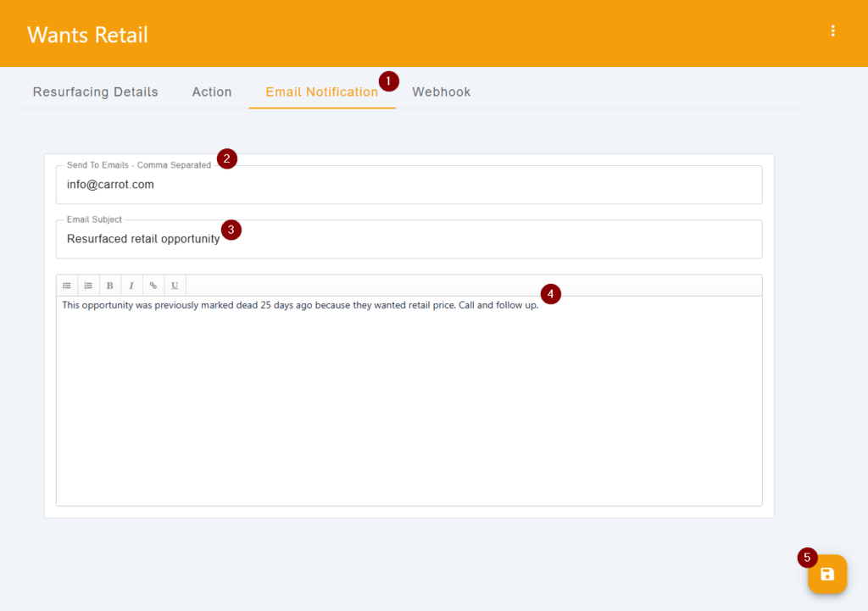
Task: Open the Action tab
Action: 212,92
